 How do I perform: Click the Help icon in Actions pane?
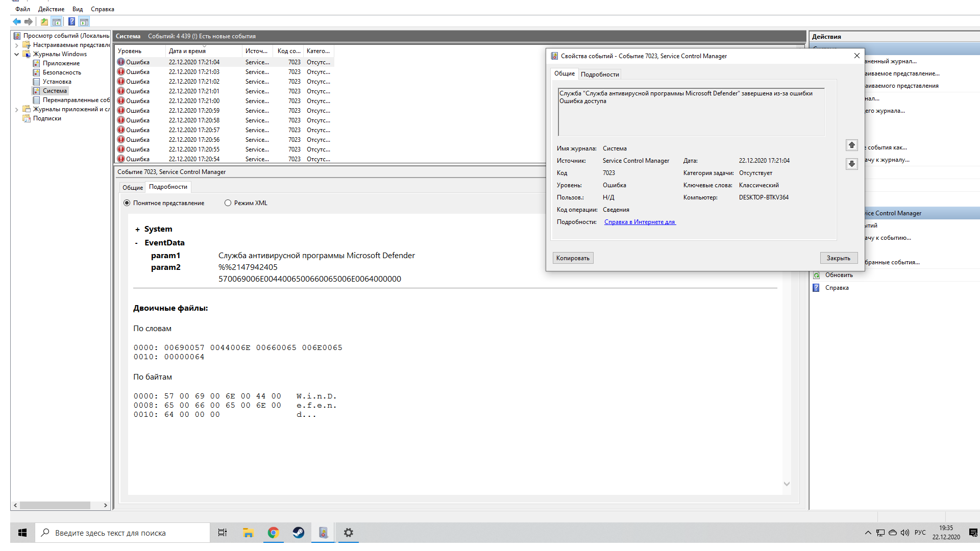click(816, 288)
